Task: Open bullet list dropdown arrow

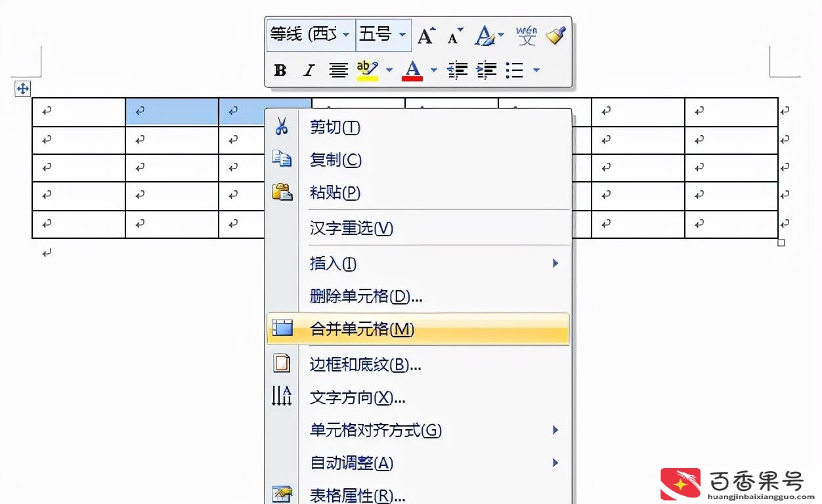Action: coord(536,70)
